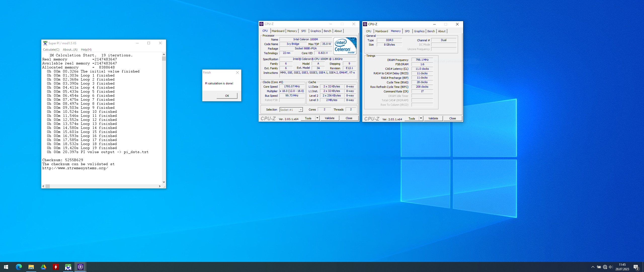
Task: Open About tab in left CPU-Z
Action: 338,31
